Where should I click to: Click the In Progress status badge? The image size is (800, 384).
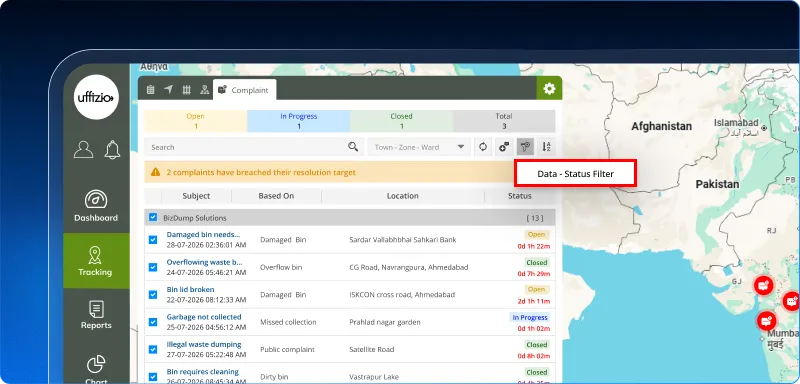click(530, 317)
